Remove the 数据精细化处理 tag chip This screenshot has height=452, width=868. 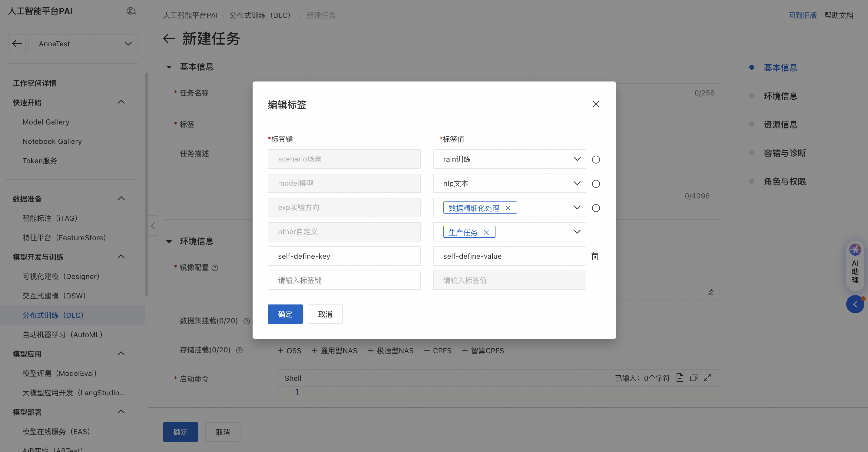click(x=508, y=208)
